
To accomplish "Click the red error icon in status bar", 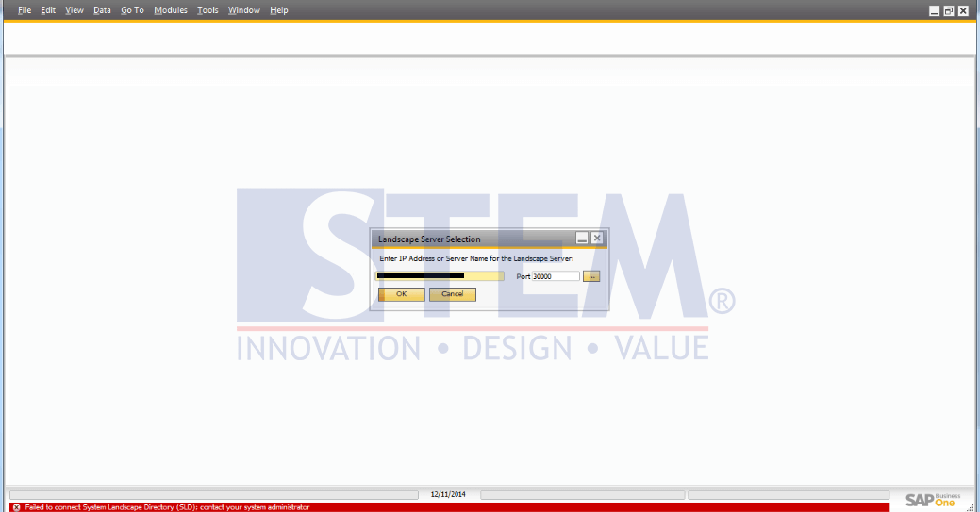I will tap(16, 507).
